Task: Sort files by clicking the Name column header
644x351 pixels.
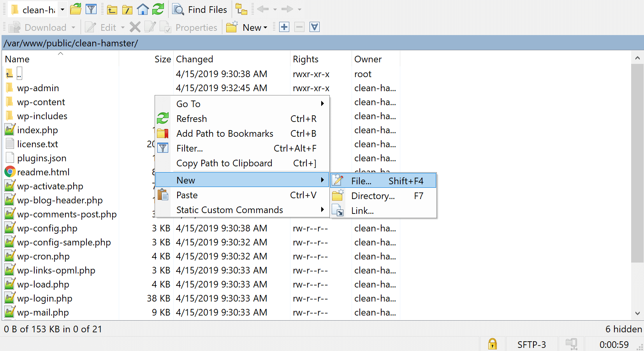Action: pos(17,59)
